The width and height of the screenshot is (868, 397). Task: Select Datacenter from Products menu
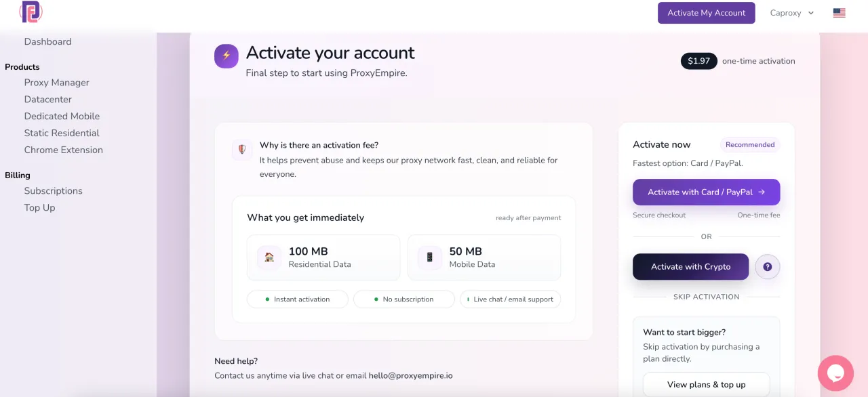click(47, 100)
